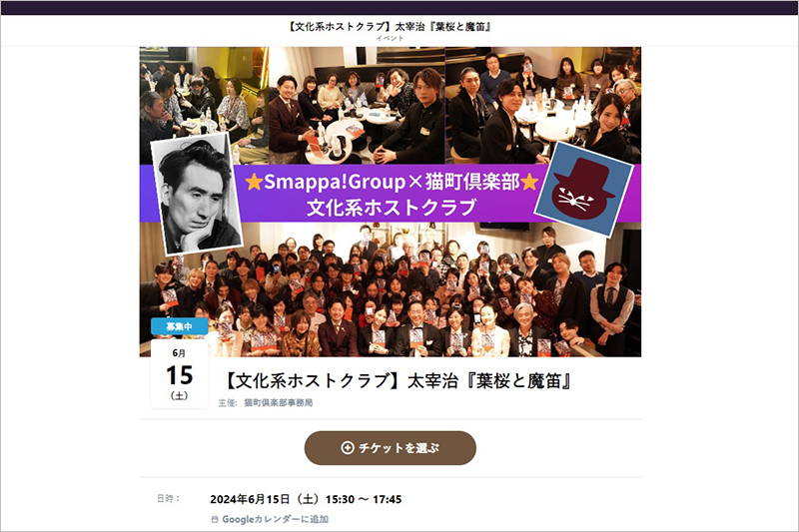
Task: Click the plus icon inside the ticket button
Action: (x=347, y=448)
